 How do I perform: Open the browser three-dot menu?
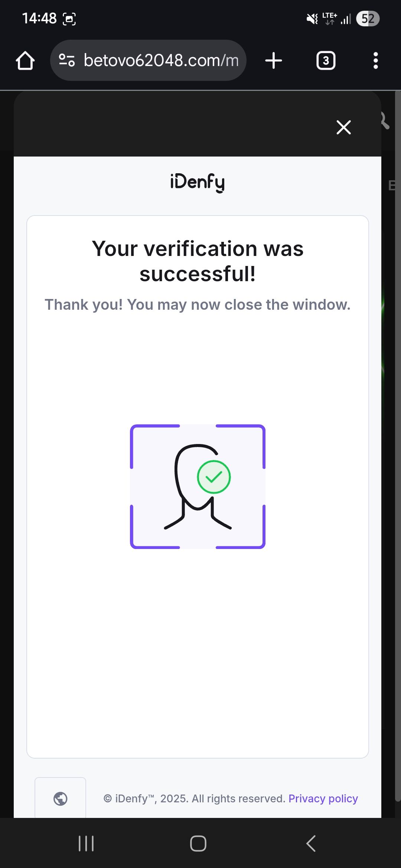(376, 60)
